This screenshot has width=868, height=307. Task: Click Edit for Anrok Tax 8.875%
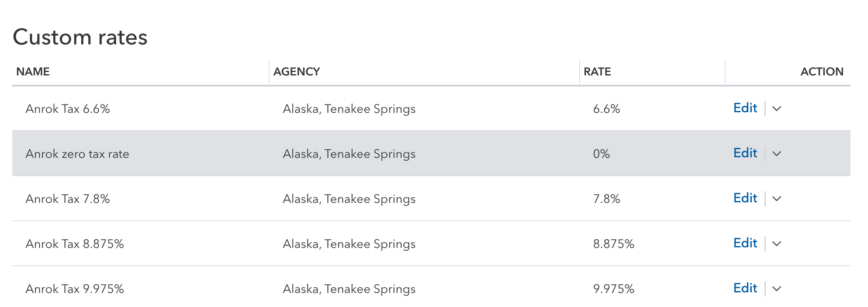pyautogui.click(x=745, y=243)
